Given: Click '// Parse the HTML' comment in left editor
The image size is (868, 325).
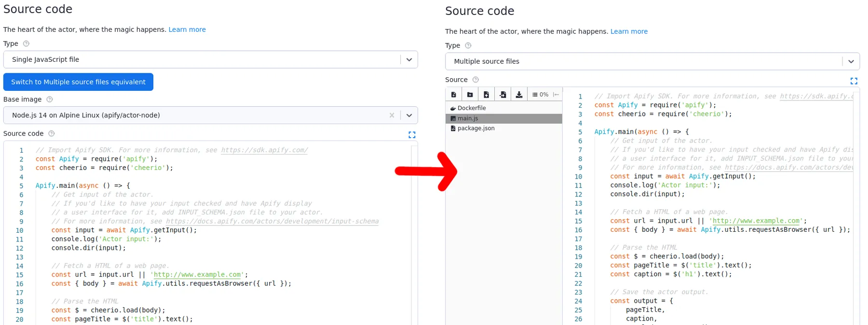Looking at the screenshot, I should coord(85,301).
